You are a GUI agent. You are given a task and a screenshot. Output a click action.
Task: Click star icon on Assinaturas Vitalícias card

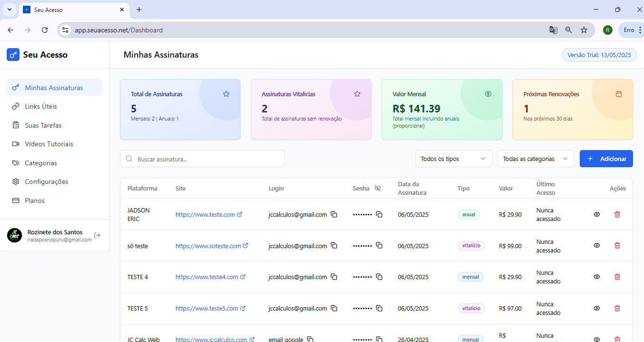pyautogui.click(x=357, y=94)
